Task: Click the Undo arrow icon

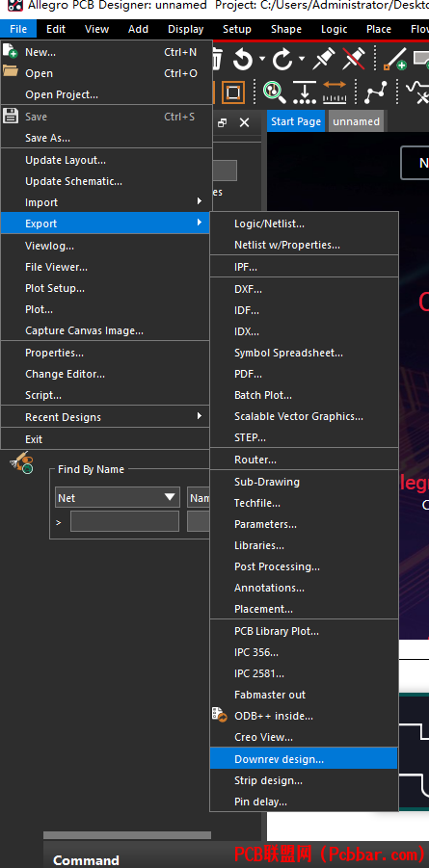Action: (242, 59)
